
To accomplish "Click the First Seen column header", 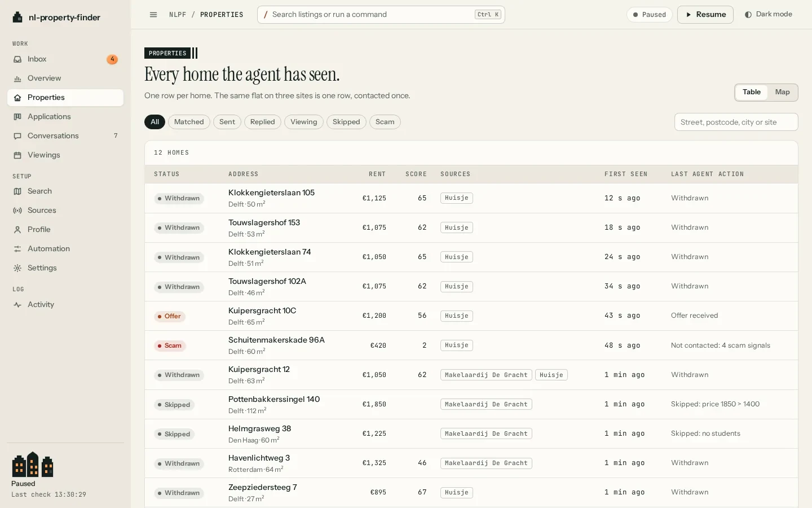I will (626, 174).
